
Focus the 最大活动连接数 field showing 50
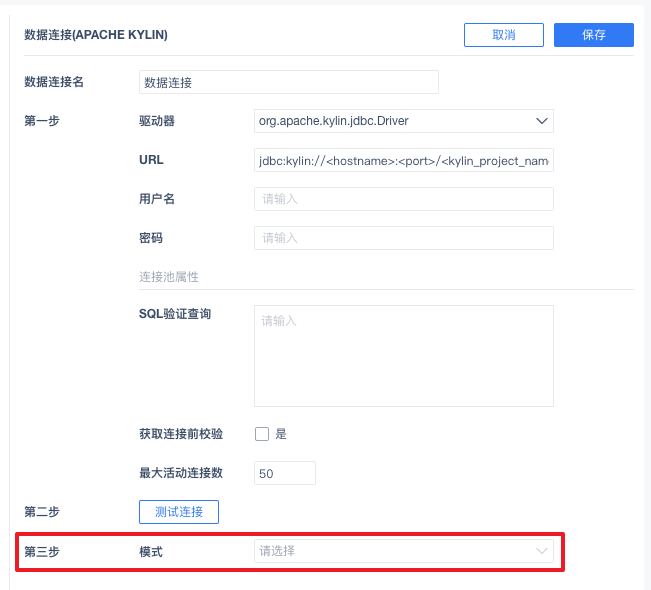(x=285, y=473)
